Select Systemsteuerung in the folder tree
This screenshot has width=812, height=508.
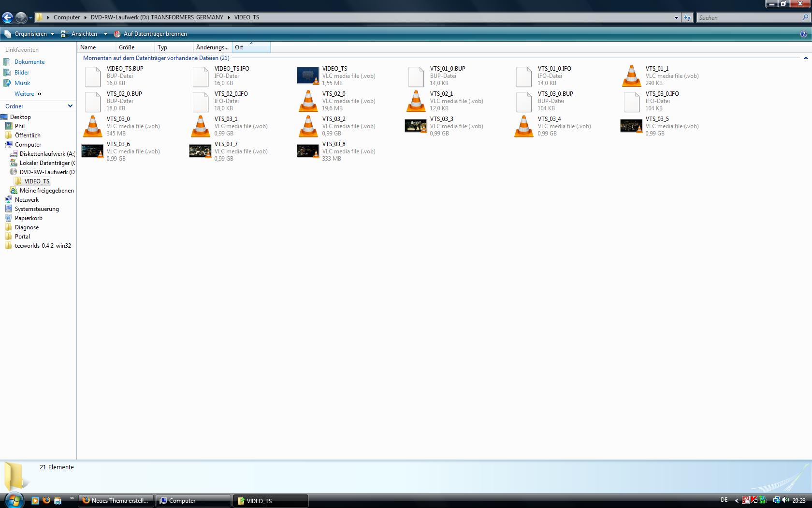click(x=37, y=209)
